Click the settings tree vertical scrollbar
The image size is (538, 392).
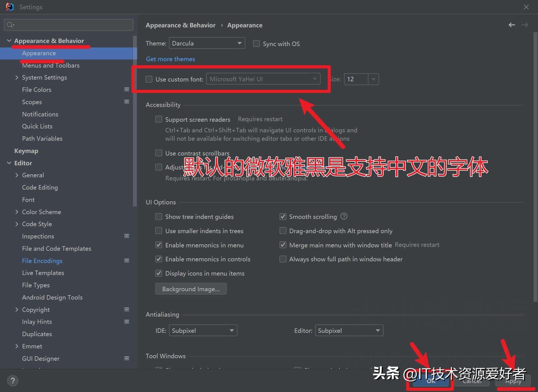tap(135, 121)
